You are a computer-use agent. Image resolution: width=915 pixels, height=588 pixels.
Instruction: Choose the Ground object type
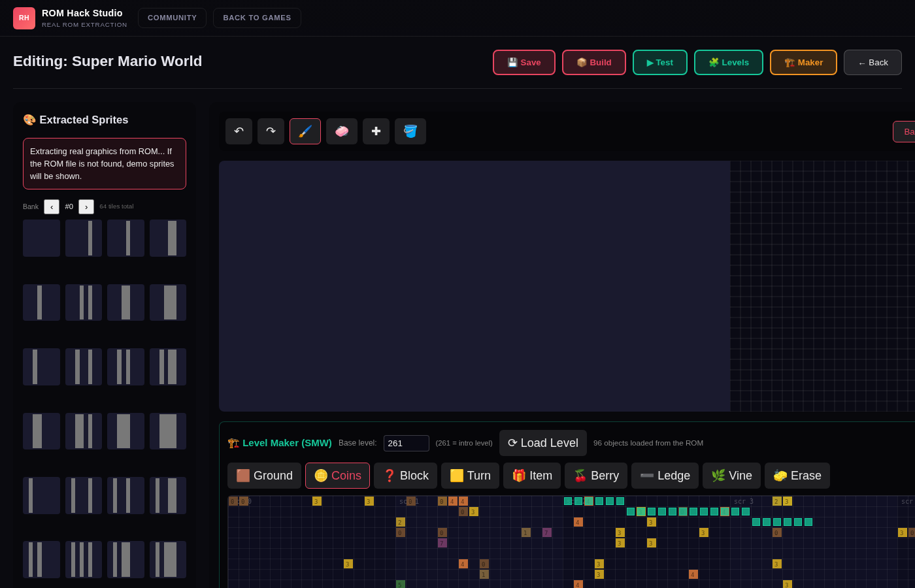click(264, 476)
